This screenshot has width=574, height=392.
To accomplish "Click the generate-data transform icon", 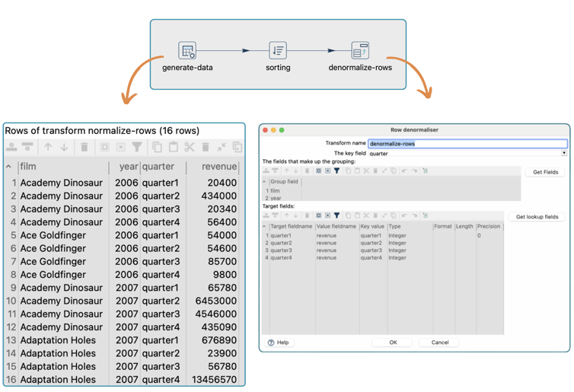I will (x=187, y=51).
